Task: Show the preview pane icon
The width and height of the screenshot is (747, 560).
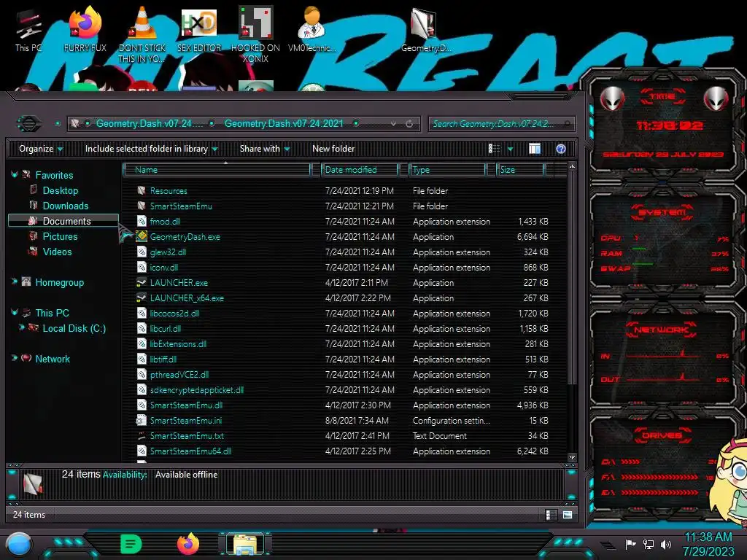Action: point(535,149)
